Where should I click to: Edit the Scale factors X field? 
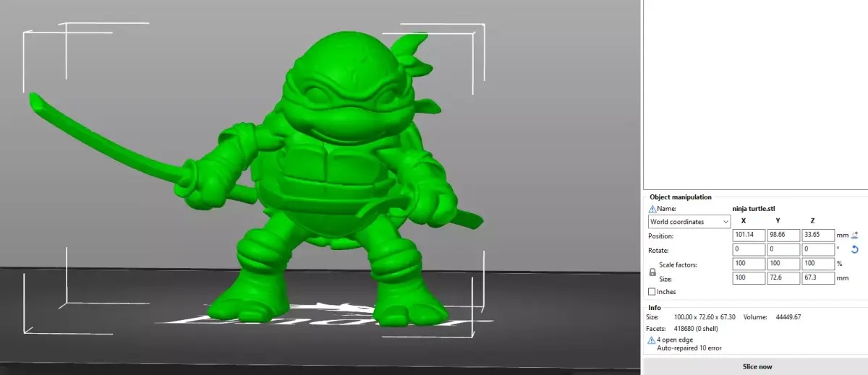click(749, 264)
